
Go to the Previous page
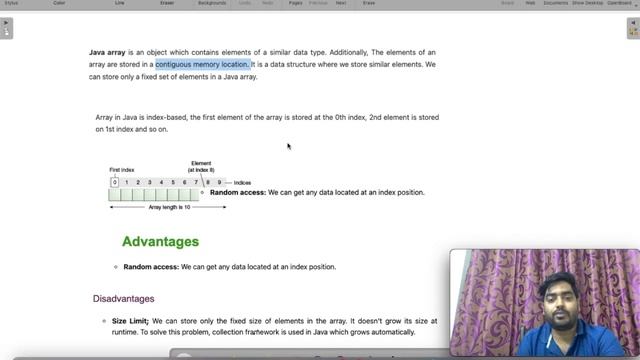[318, 3]
